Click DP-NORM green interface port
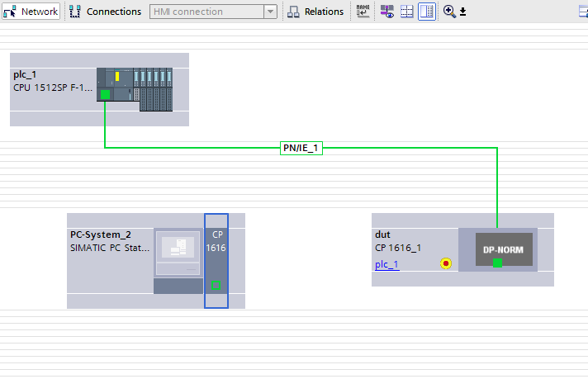The image size is (588, 379). pyautogui.click(x=498, y=263)
